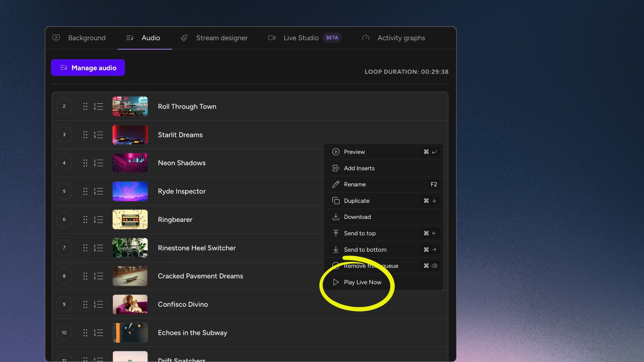Click the Preview play icon in the menu
This screenshot has width=644, height=362.
[x=336, y=152]
